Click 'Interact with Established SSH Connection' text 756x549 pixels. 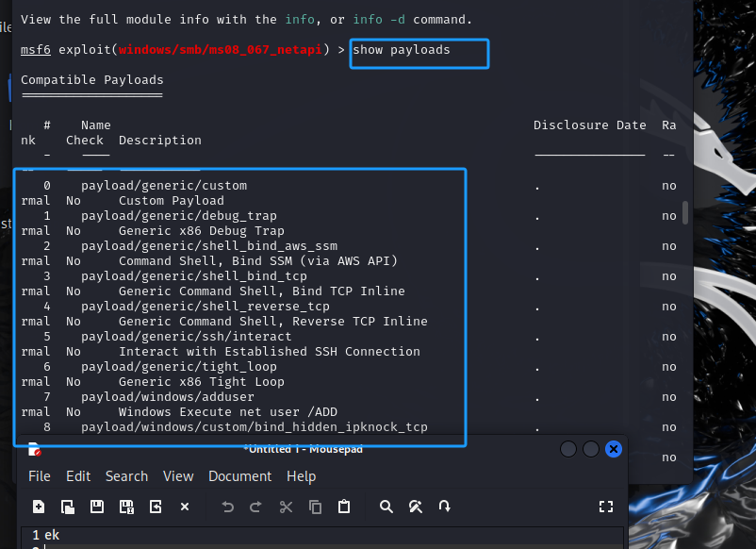(x=270, y=352)
